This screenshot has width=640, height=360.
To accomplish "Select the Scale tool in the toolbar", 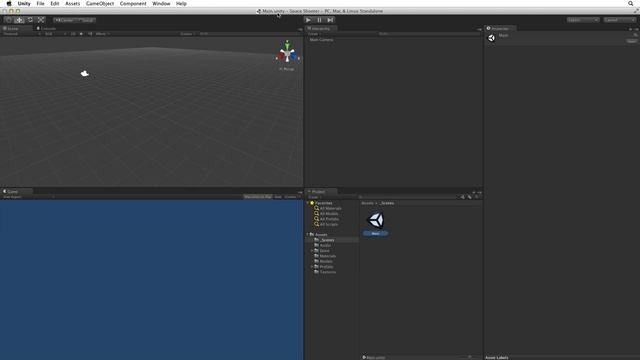I will click(41, 20).
